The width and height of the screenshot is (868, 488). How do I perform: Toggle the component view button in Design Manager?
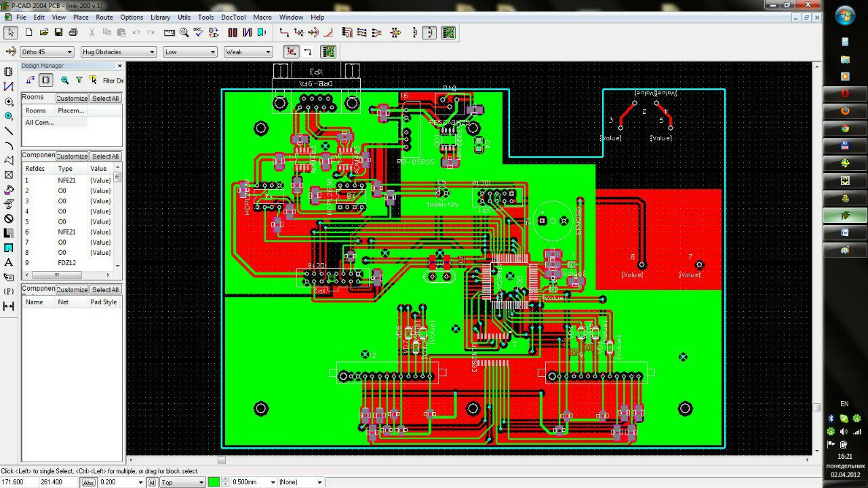pyautogui.click(x=45, y=80)
